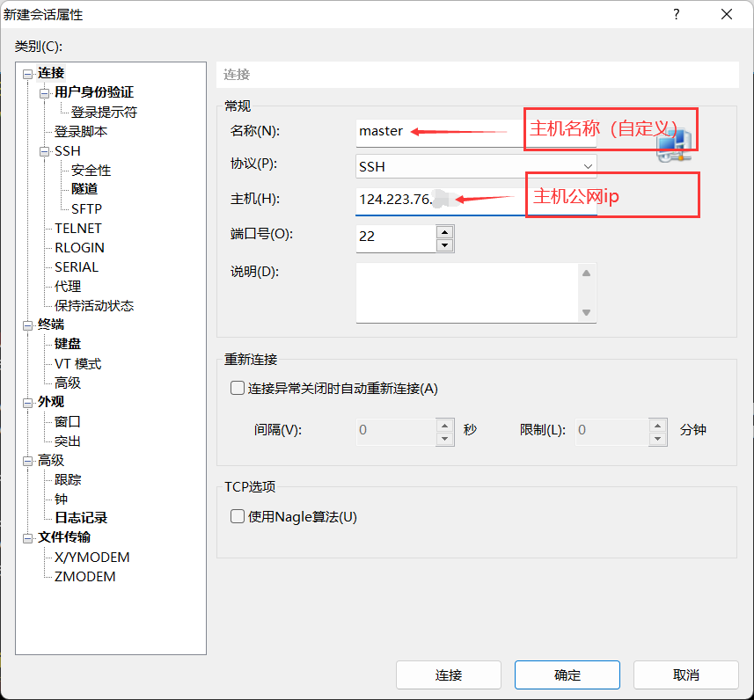754x700 pixels.
Task: Select 文件传输 category in tree
Action: pyautogui.click(x=64, y=537)
